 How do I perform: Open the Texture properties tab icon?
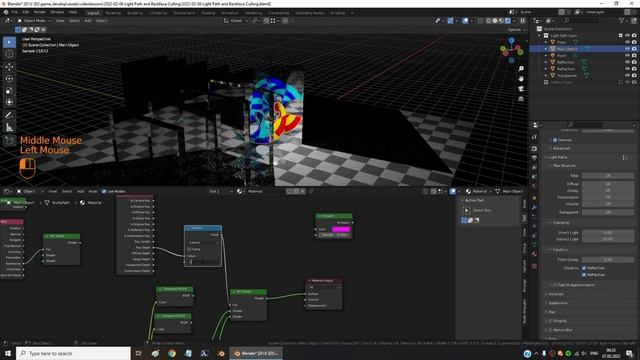[534, 266]
